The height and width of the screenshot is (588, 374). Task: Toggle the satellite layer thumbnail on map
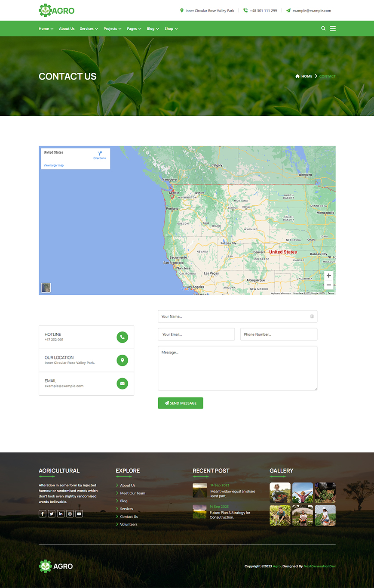click(x=46, y=288)
